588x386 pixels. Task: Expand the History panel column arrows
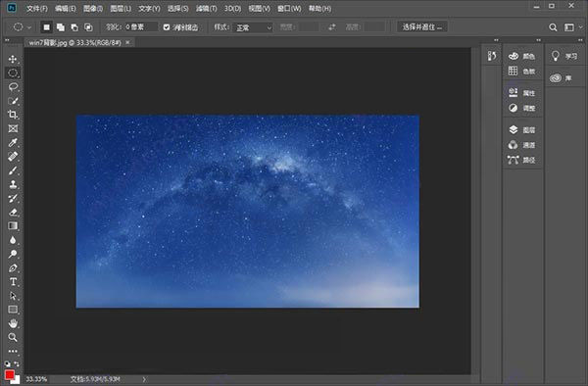496,40
